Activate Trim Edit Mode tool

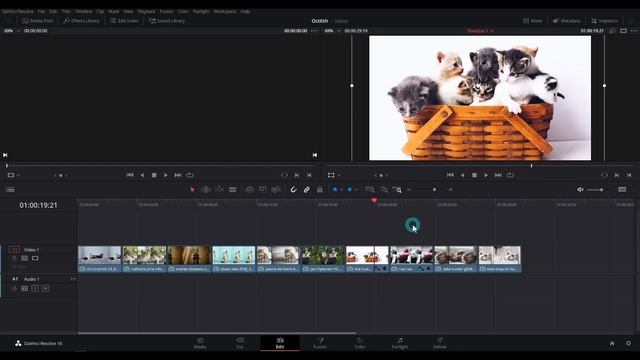tap(206, 189)
